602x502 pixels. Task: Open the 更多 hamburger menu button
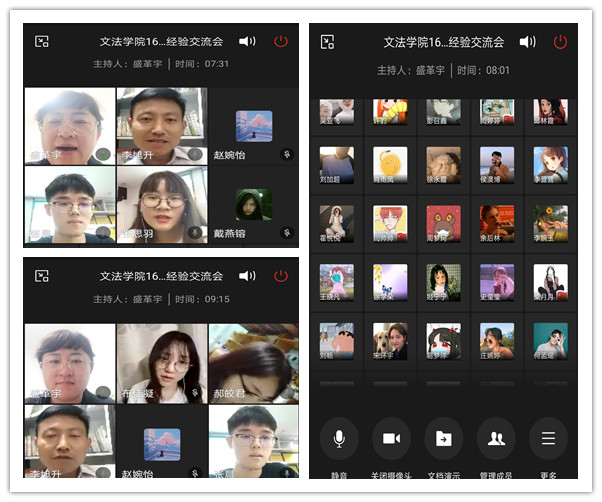click(x=548, y=438)
